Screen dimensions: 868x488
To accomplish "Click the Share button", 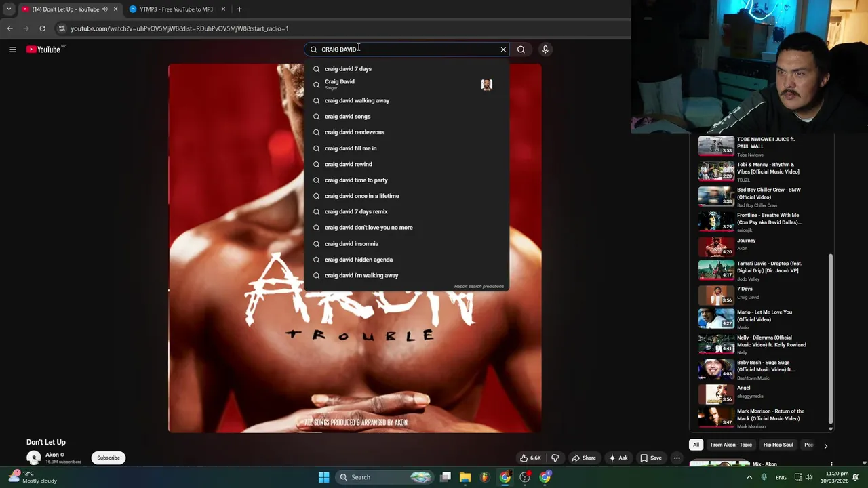I will 584,458.
